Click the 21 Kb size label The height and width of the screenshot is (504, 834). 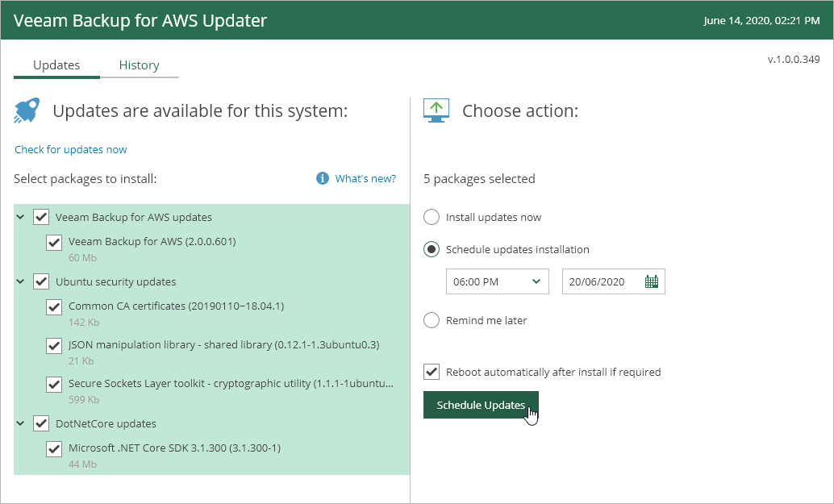coord(81,361)
